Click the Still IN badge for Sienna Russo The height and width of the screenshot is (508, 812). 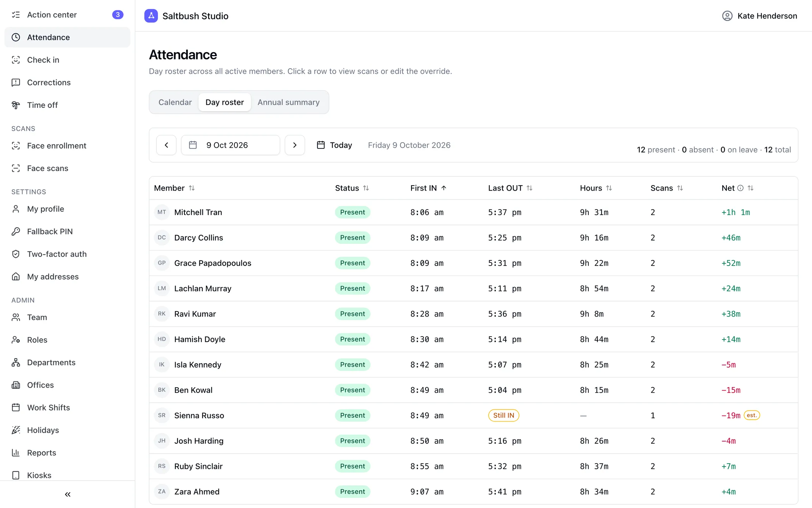[x=503, y=415]
